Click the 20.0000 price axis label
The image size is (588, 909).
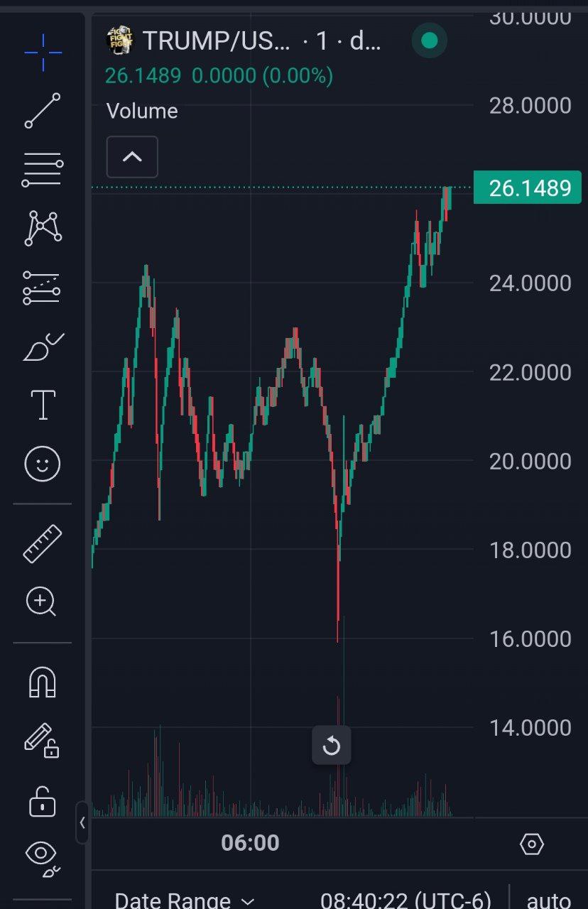pyautogui.click(x=530, y=461)
